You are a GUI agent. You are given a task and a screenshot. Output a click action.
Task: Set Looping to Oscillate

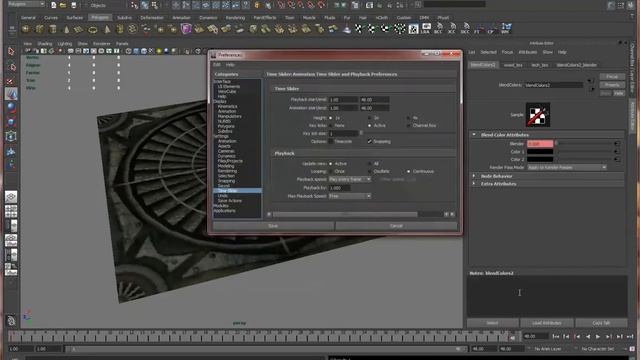coord(370,171)
